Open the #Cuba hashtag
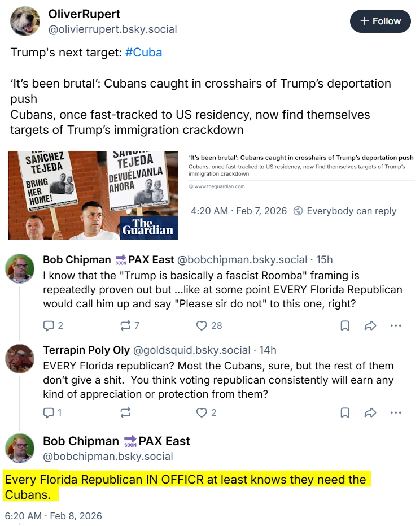 click(143, 53)
